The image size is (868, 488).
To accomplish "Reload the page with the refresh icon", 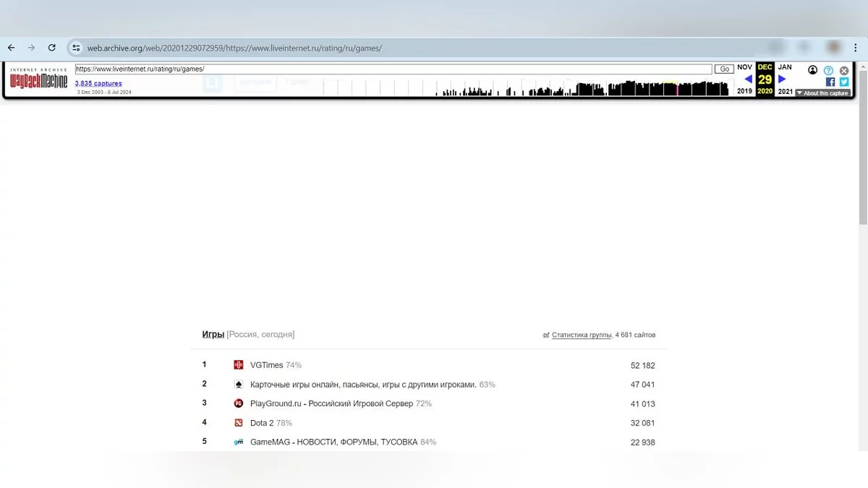I will click(51, 48).
